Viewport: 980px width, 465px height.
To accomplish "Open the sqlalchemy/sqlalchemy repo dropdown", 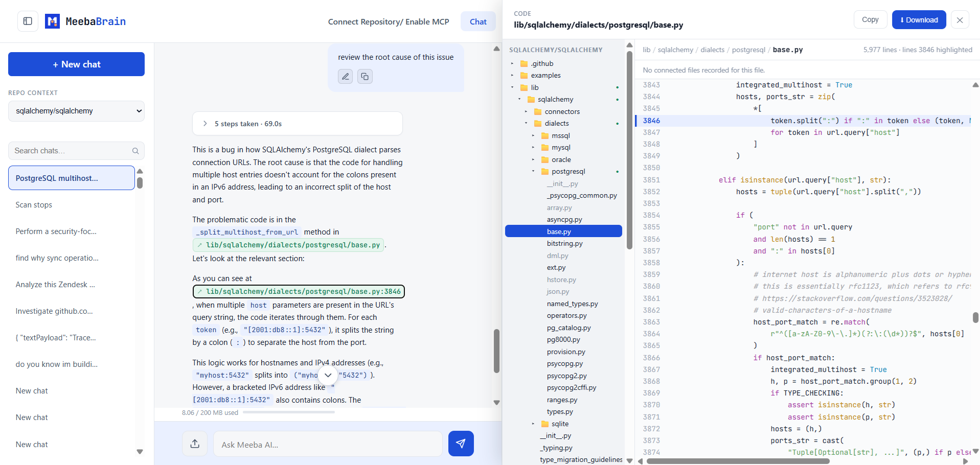I will tap(76, 111).
